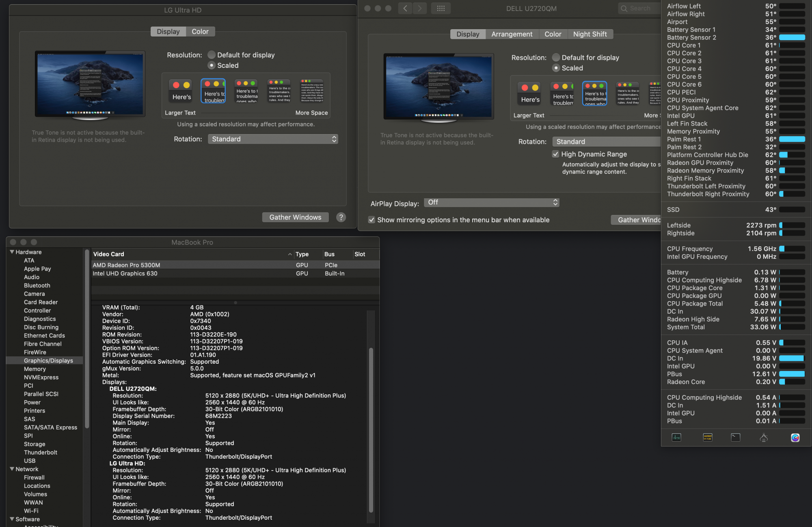
Task: Click the caliper sensors icon at bottom
Action: click(x=763, y=438)
